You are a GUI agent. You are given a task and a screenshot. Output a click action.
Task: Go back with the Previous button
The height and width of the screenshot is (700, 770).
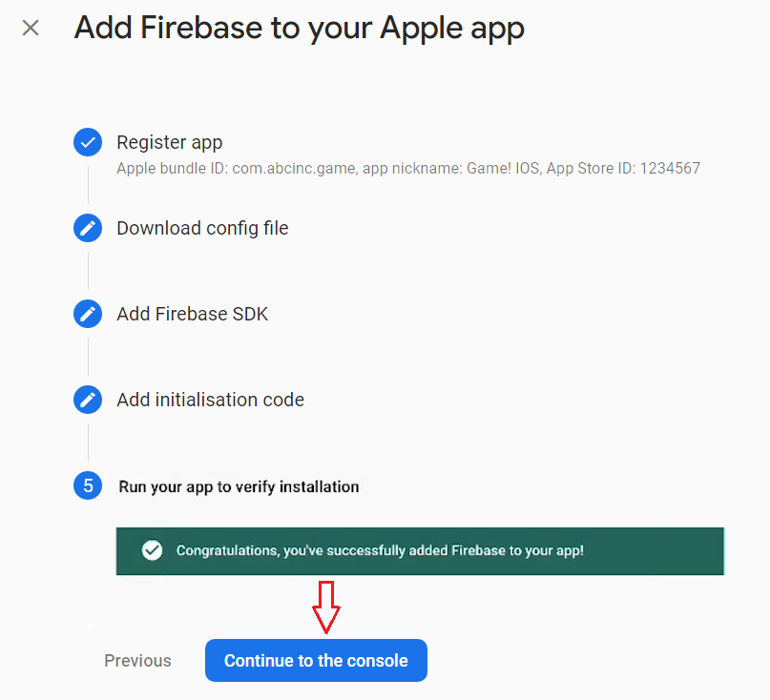point(137,661)
